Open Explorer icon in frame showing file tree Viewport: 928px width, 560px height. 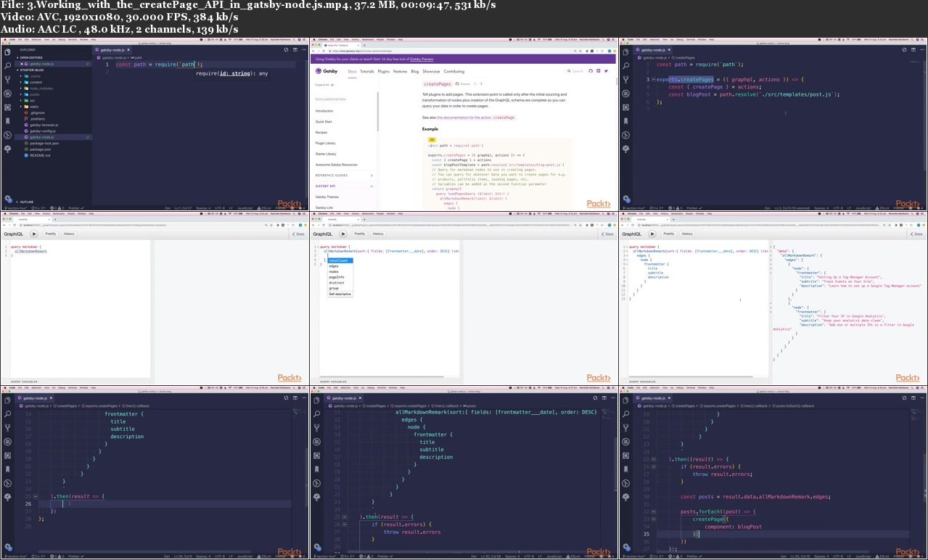click(x=8, y=53)
